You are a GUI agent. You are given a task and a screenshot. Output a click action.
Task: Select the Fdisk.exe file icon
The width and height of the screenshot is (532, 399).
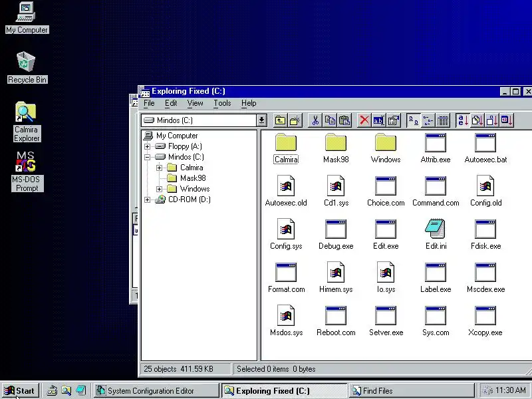[x=485, y=229]
